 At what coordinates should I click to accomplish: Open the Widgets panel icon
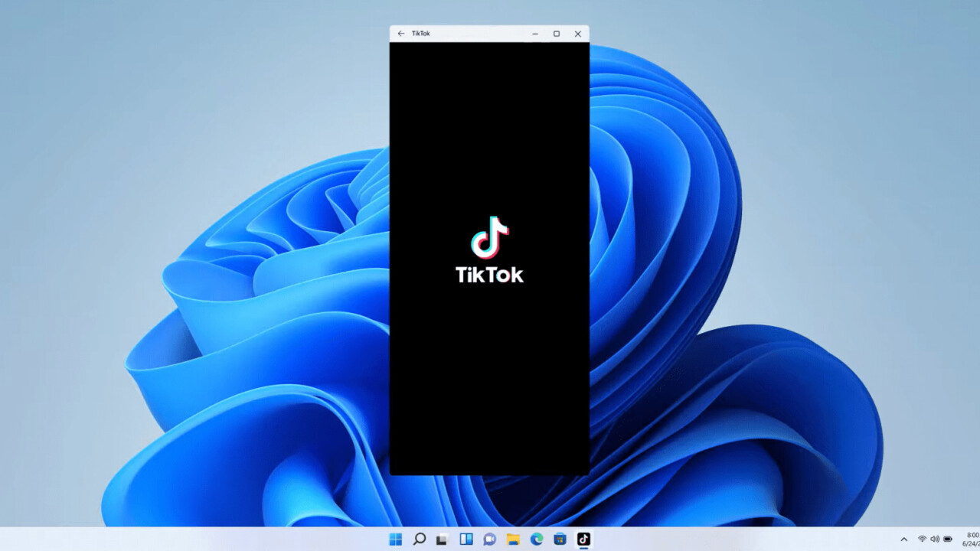click(465, 540)
